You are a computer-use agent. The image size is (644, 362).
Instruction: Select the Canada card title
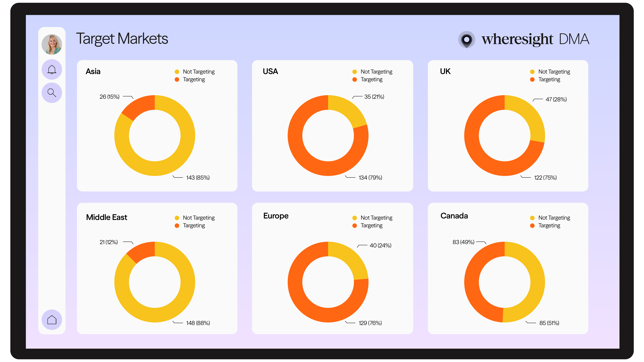click(454, 216)
